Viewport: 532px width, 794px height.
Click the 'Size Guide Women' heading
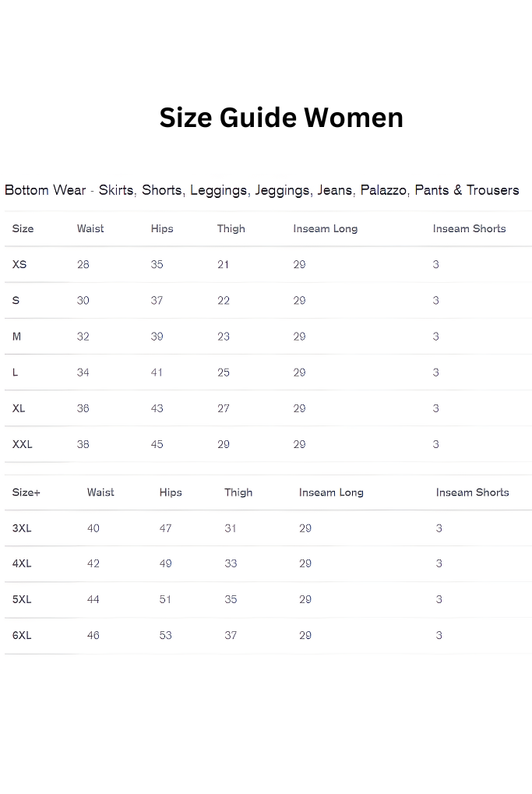pos(281,118)
